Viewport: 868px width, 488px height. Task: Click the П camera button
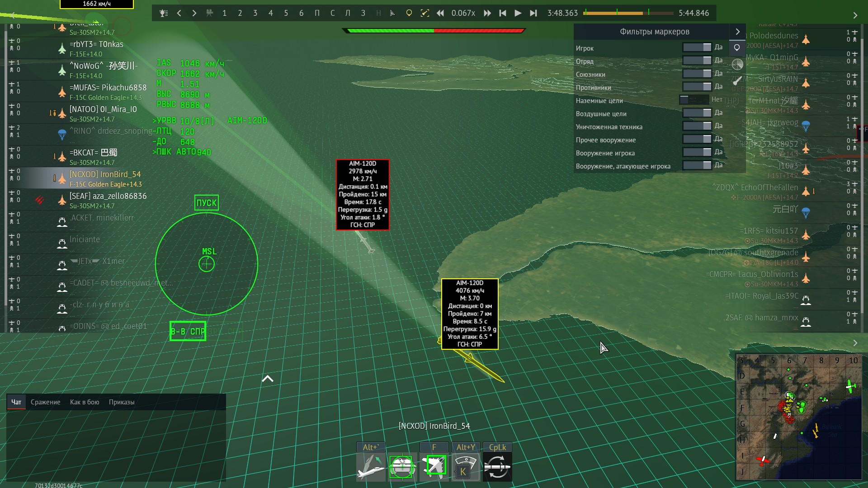tap(317, 13)
